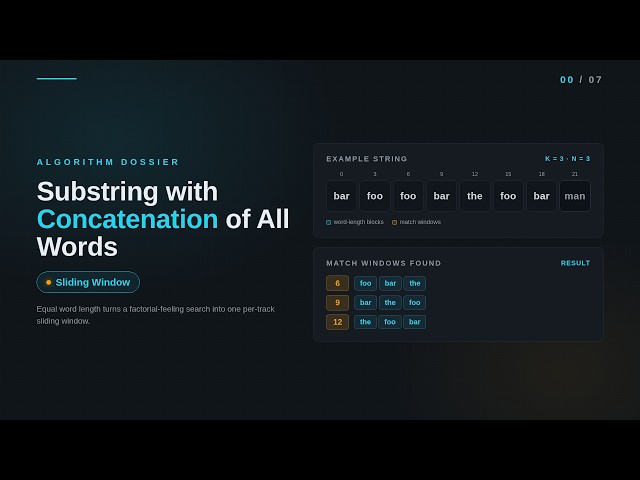
Task: Click 'bar' chip in match row 9
Action: pos(365,302)
